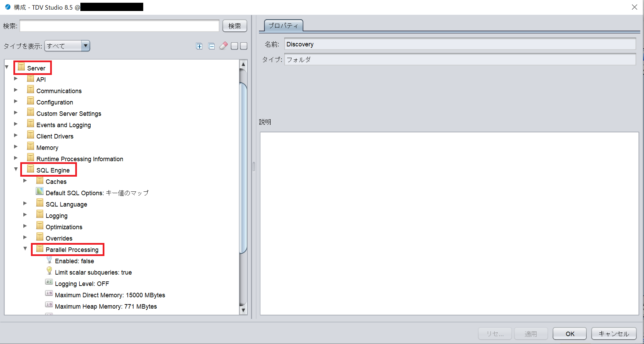
Task: Select the Logging folder under SQL Engine
Action: [x=56, y=215]
